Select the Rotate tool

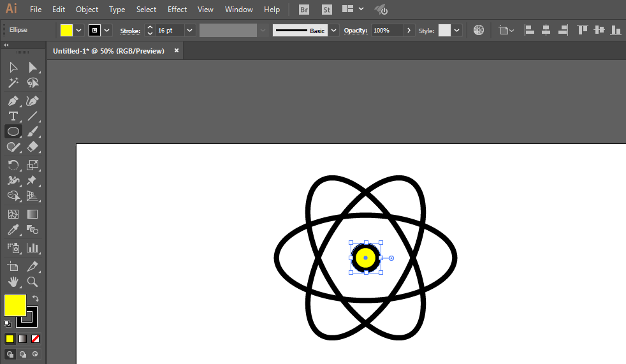point(13,165)
